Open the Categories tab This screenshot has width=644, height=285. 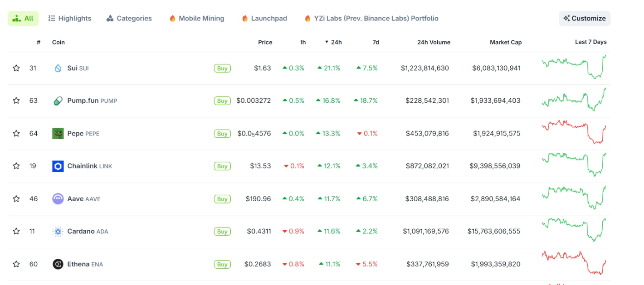click(x=129, y=19)
